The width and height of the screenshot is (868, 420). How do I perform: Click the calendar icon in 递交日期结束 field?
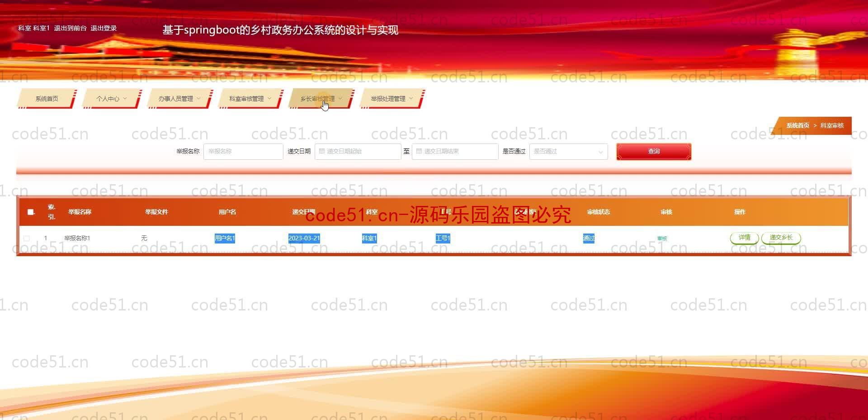419,151
